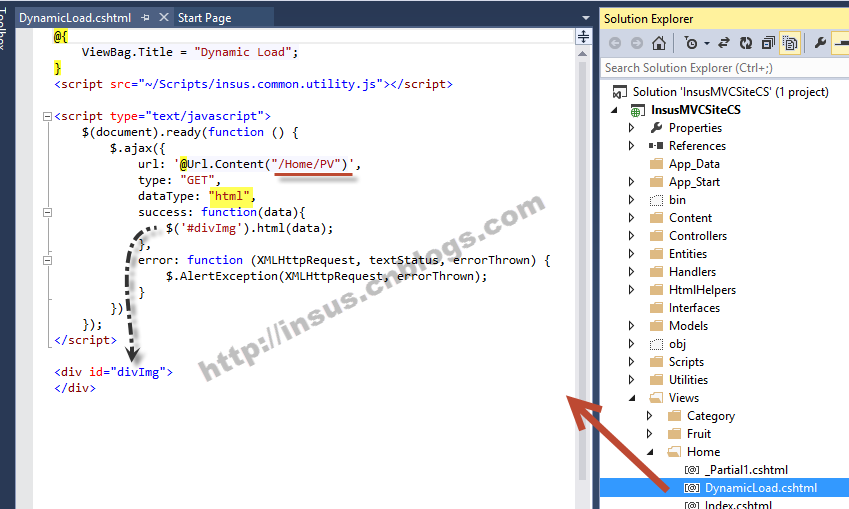Screen dimensions: 849x509
Task: Click the open Views folder icon
Action: 656,397
